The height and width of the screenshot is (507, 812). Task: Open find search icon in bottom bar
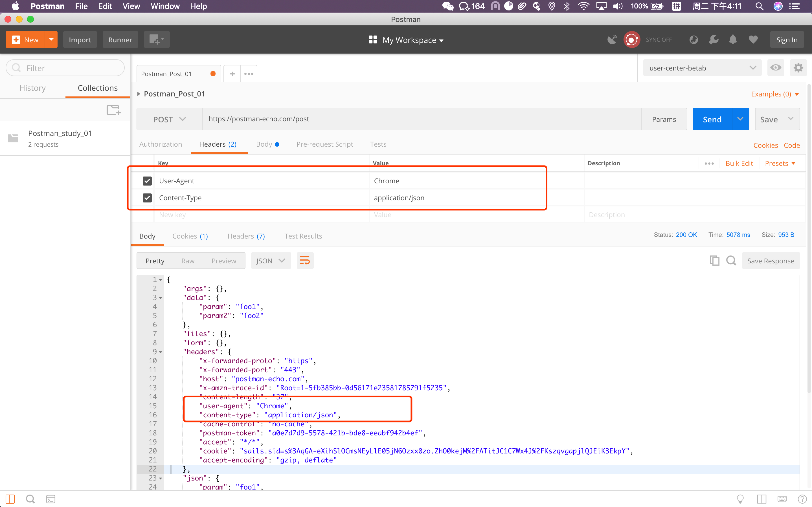point(30,499)
